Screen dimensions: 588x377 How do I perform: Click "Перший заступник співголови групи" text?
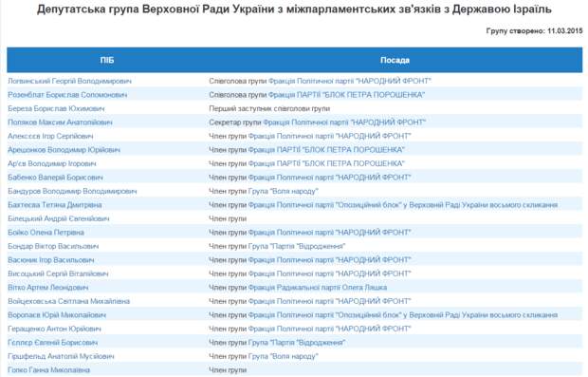coord(269,108)
